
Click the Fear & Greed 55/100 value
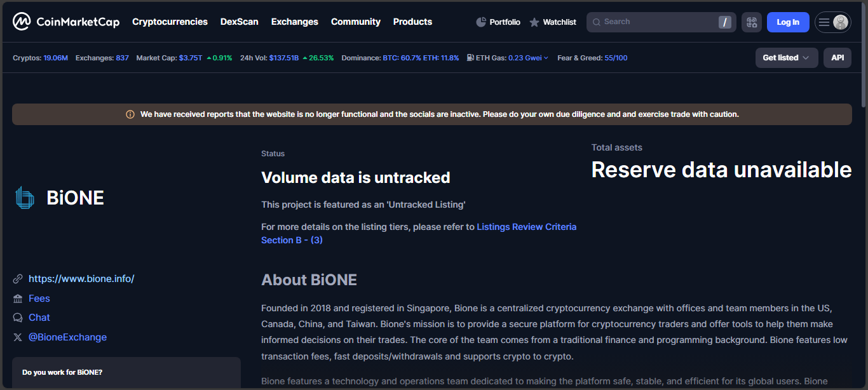pos(616,58)
